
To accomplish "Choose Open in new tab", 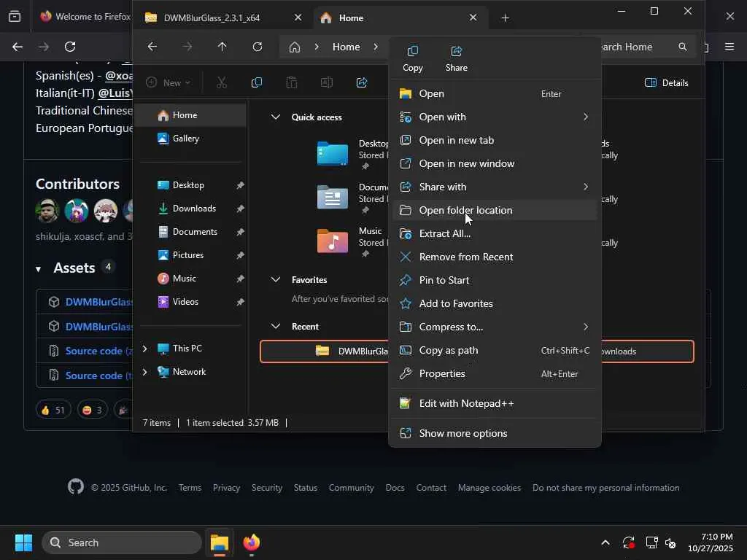I will pos(495,141).
